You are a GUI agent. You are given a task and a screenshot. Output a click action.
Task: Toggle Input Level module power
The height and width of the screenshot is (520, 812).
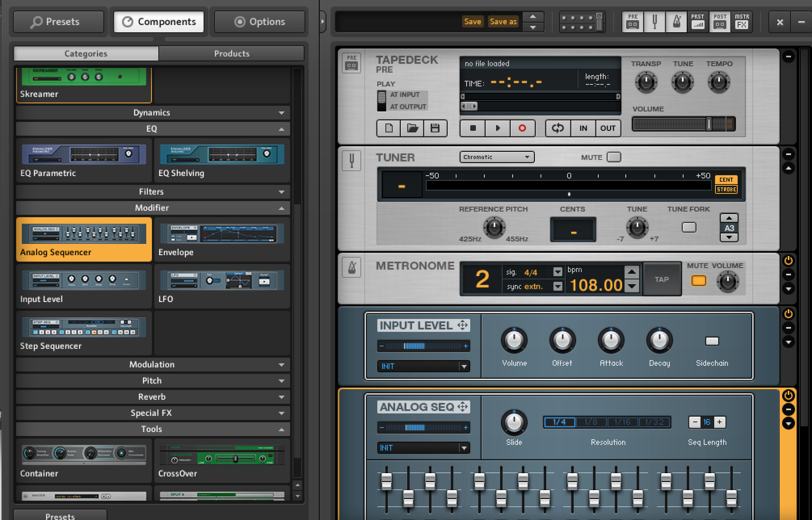[788, 314]
